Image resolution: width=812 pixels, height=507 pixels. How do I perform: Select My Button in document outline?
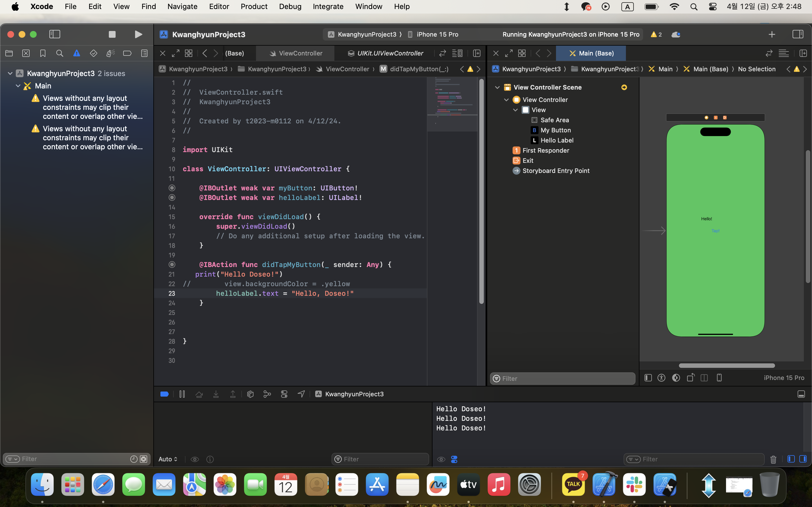(555, 130)
